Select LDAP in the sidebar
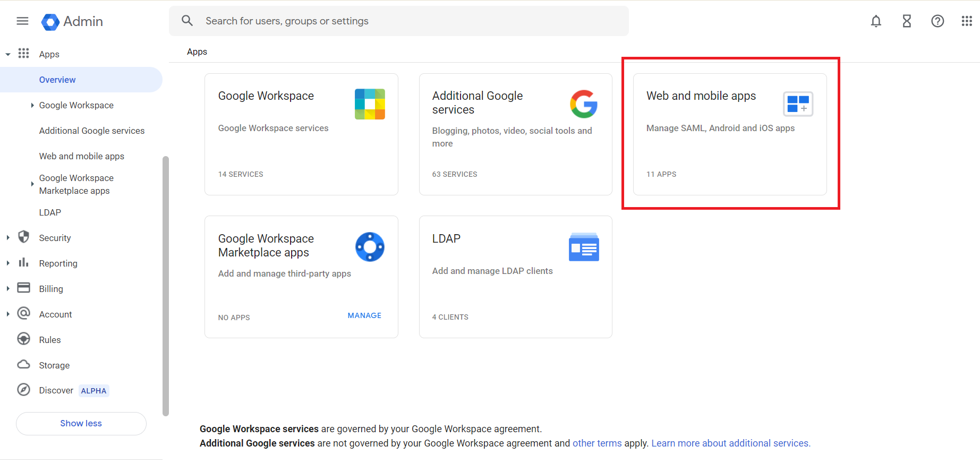This screenshot has height=463, width=980. pos(50,212)
